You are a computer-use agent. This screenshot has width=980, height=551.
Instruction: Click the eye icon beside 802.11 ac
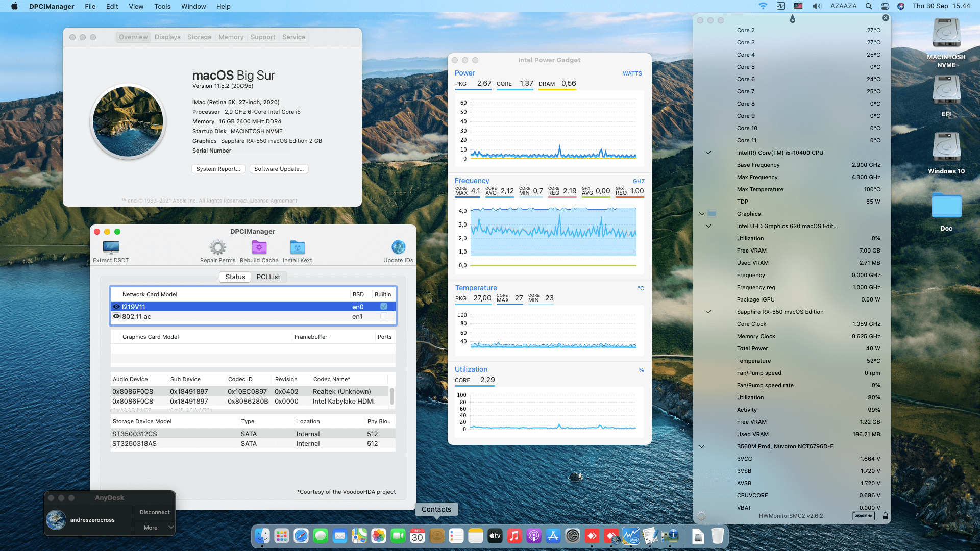116,316
